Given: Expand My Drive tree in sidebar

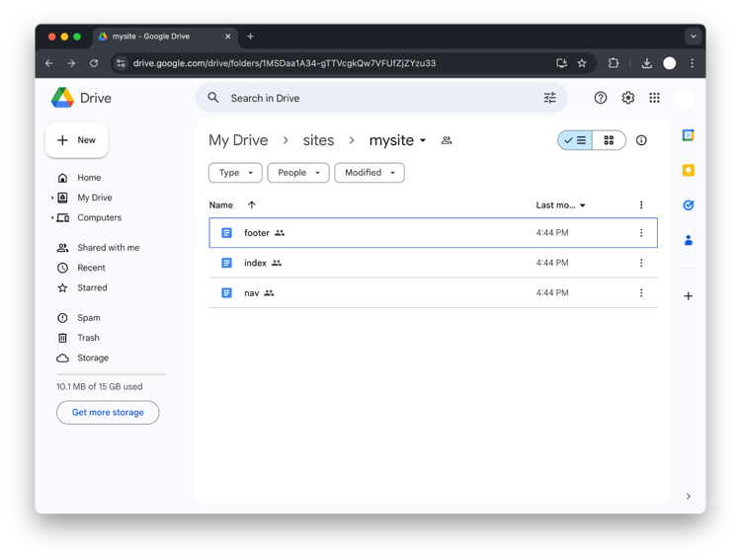Looking at the screenshot, I should pos(52,198).
